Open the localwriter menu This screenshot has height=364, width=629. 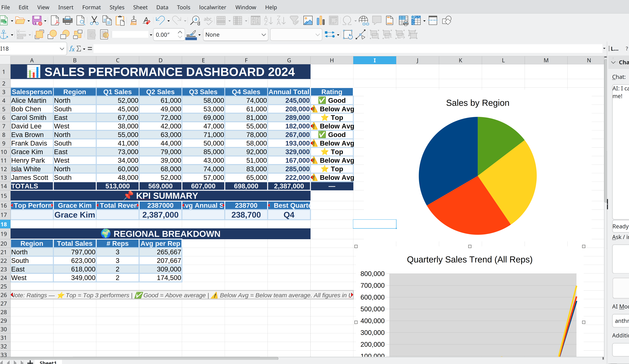212,7
